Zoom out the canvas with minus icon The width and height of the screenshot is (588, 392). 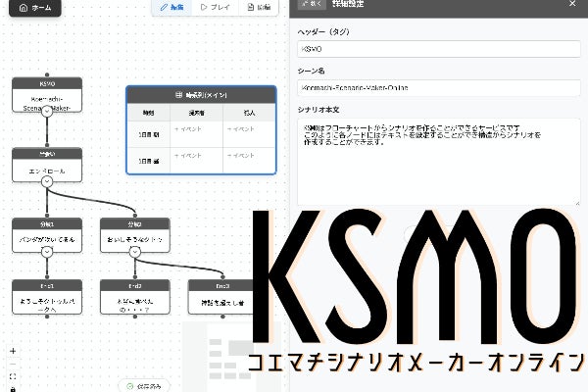coord(13,364)
